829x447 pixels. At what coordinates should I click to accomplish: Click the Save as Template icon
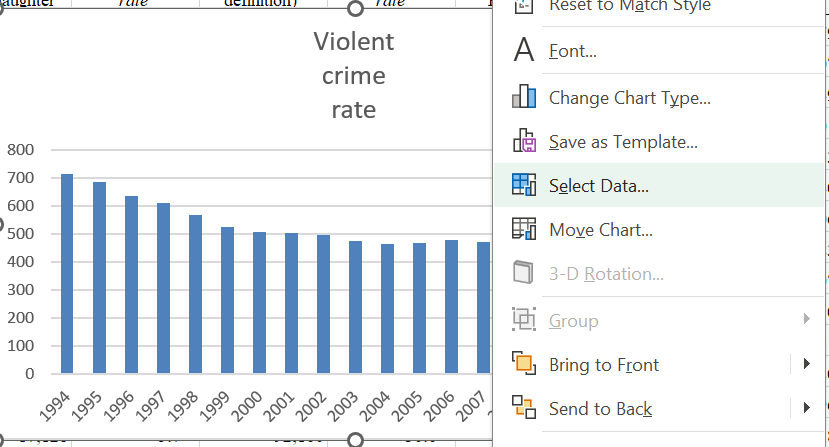click(524, 142)
